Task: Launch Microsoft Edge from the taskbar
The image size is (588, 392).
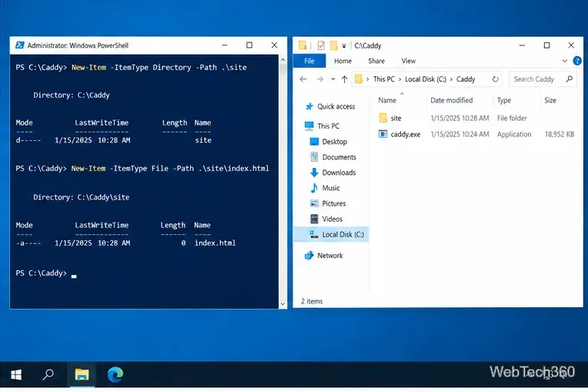Action: click(x=115, y=374)
